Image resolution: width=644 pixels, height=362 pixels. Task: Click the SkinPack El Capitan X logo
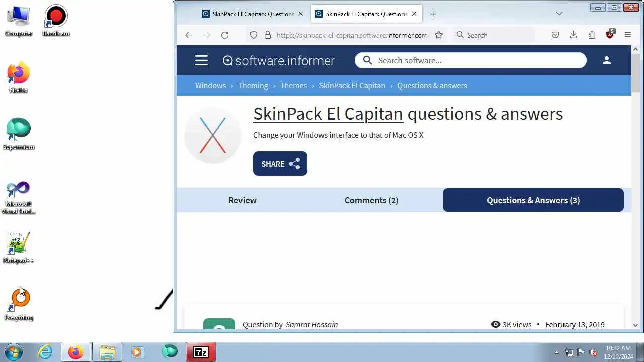click(213, 135)
